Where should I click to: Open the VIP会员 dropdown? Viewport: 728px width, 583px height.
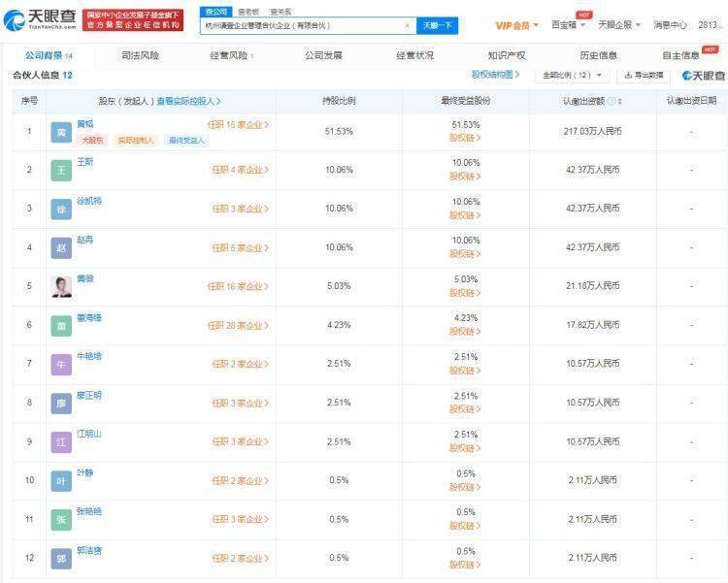[x=516, y=25]
